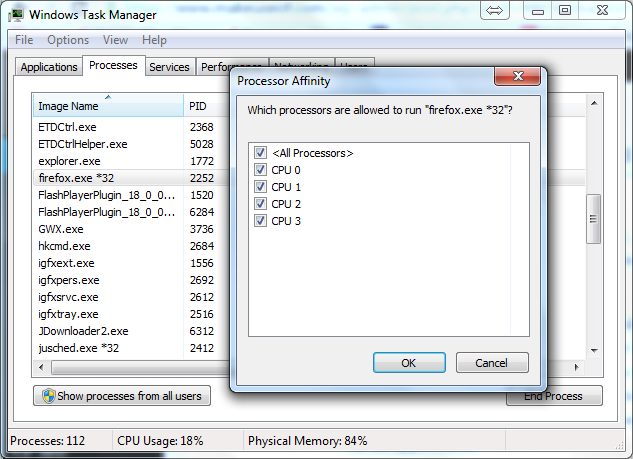633x459 pixels.
Task: Click PID value 3736
Action: tap(201, 229)
